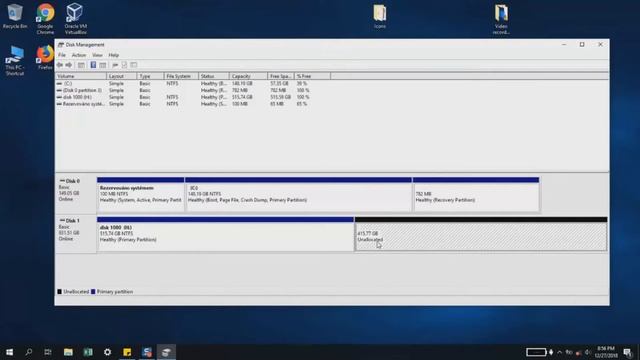The image size is (640, 360).
Task: Select the Disk 0 label panel
Action: click(76, 194)
